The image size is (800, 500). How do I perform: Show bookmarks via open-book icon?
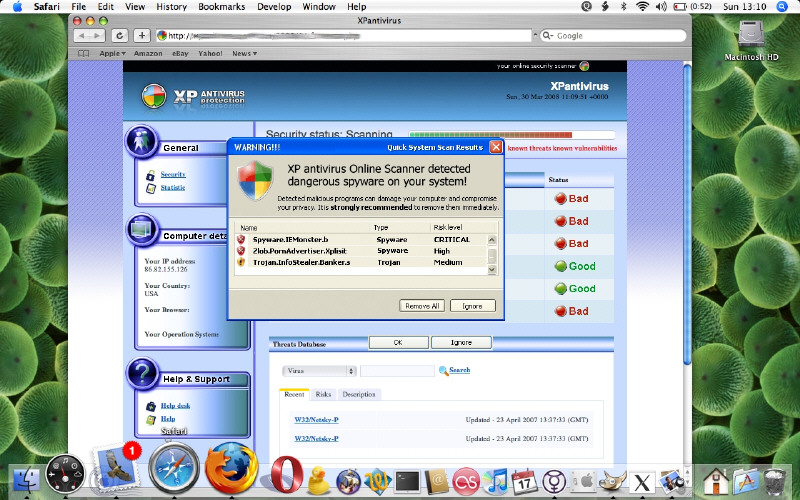click(84, 54)
